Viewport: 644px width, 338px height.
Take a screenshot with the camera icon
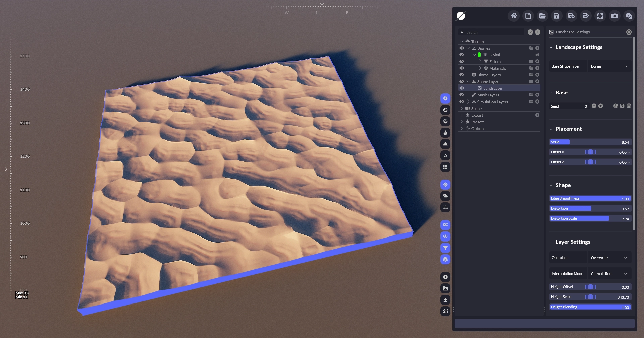(614, 16)
